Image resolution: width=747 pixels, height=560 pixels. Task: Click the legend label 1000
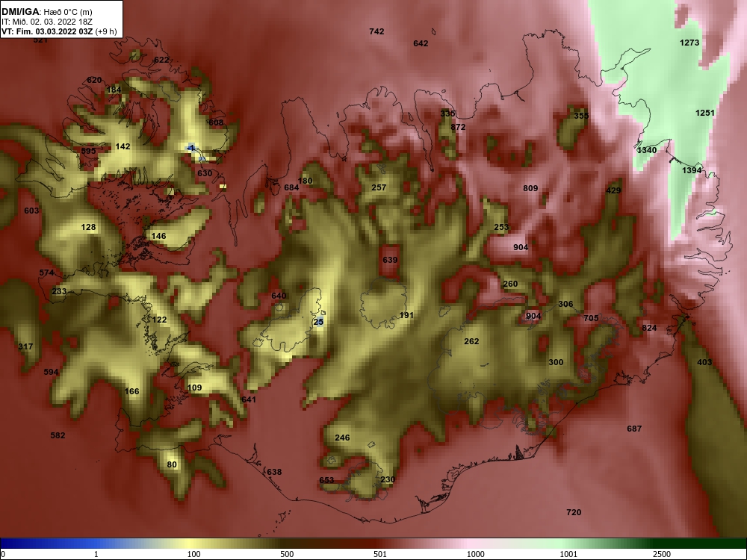coord(476,554)
